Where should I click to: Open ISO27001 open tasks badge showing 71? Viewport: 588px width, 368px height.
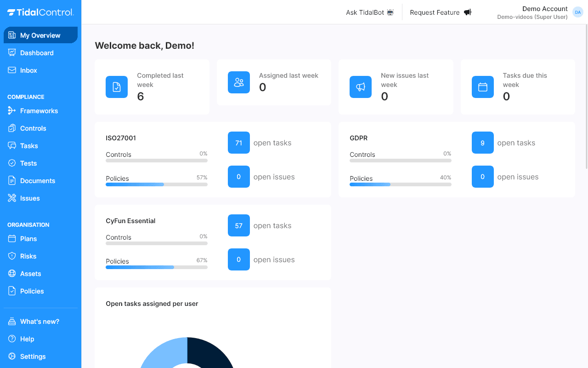[238, 143]
